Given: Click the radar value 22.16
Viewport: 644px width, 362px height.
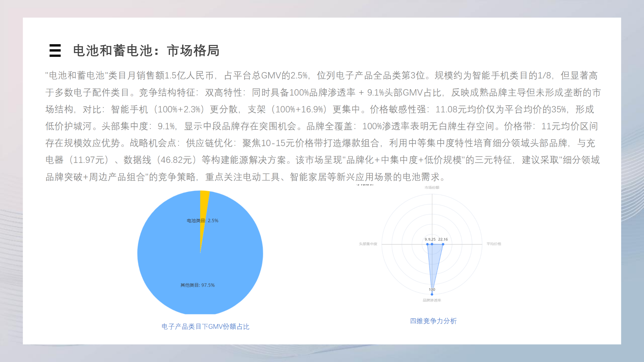Looking at the screenshot, I should (x=443, y=239).
